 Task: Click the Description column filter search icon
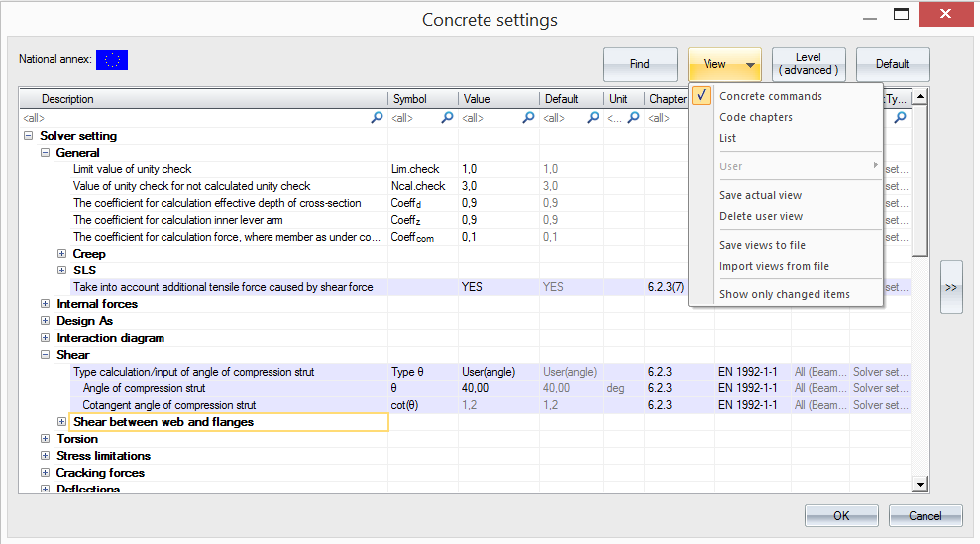(x=377, y=118)
